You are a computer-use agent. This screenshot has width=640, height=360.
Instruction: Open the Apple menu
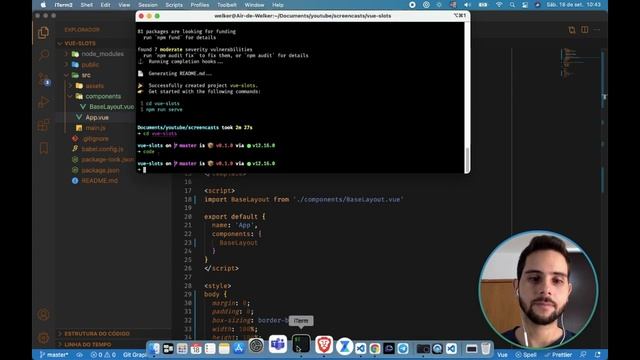(43, 5)
